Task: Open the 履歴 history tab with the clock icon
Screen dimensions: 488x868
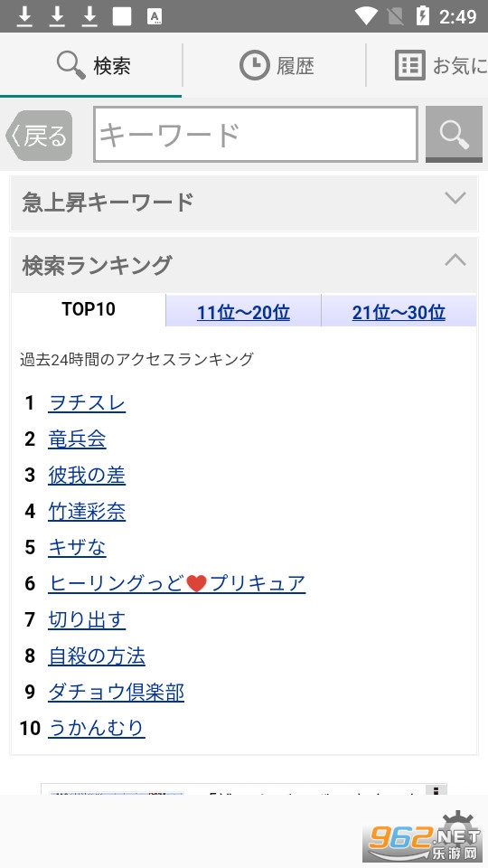Action: click(x=275, y=65)
